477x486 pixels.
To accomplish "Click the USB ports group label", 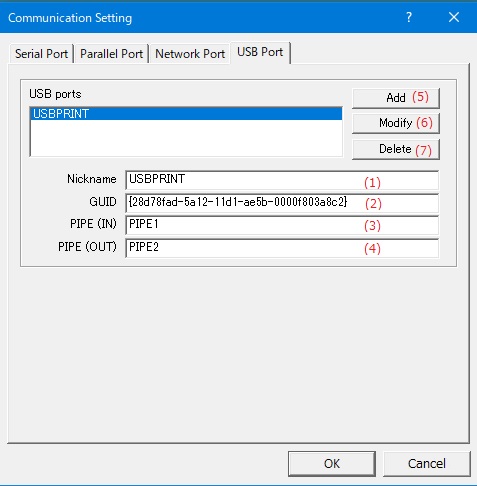I will (x=55, y=94).
